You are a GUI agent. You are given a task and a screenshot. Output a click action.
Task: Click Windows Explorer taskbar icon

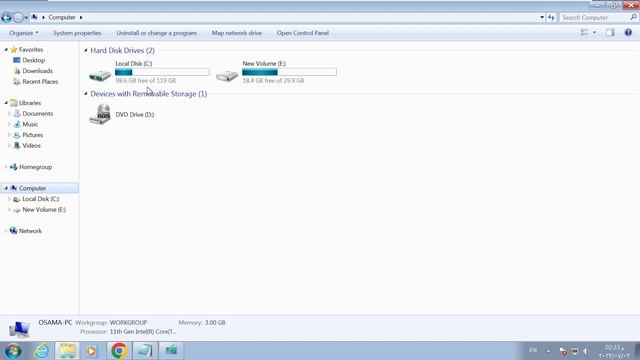pyautogui.click(x=67, y=351)
